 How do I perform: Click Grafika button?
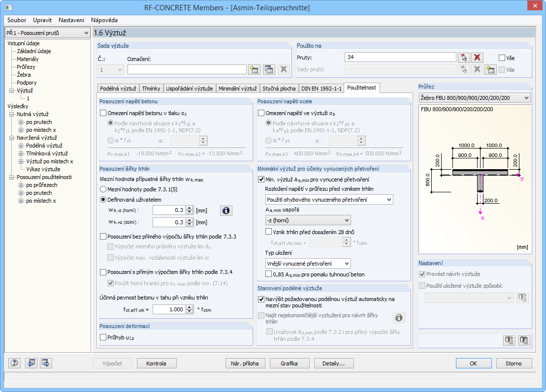289,363
